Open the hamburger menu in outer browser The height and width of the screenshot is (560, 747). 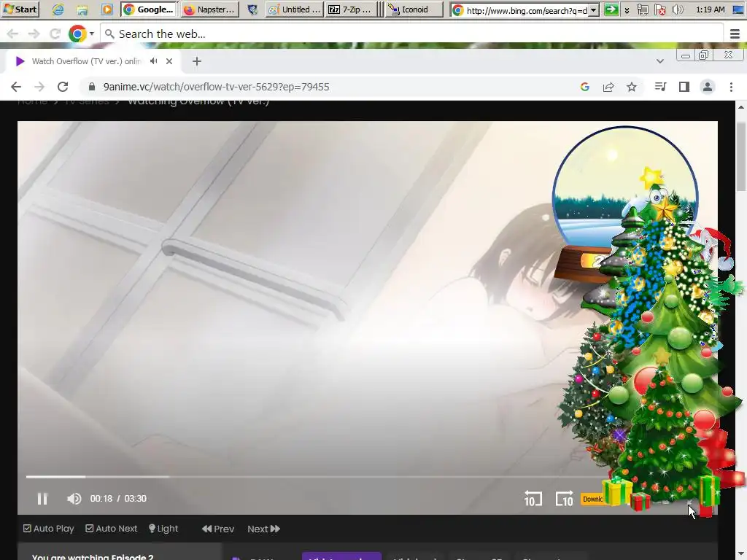(x=735, y=34)
